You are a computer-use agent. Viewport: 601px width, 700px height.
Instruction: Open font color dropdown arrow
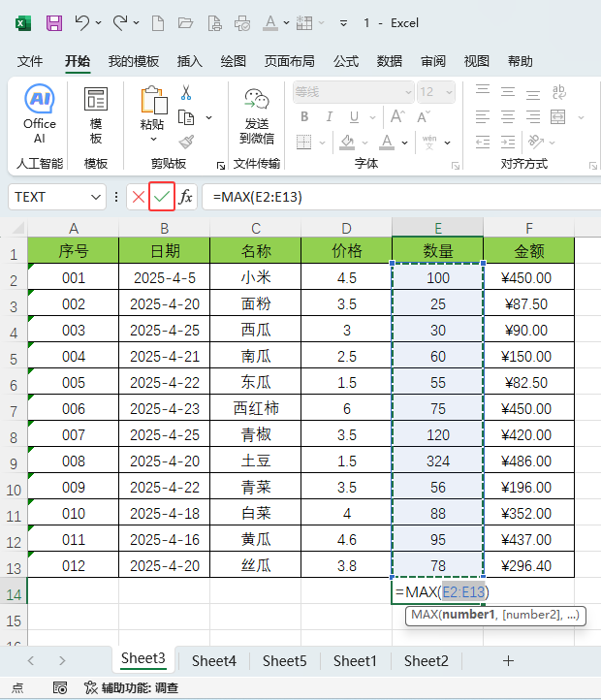[404, 143]
